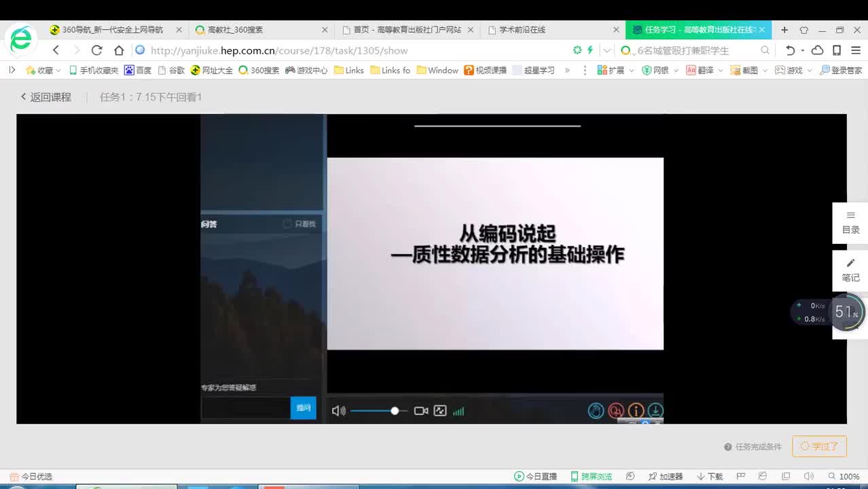Open the 超星学习 bookmark
Screen dimensions: 868x489
pos(534,70)
